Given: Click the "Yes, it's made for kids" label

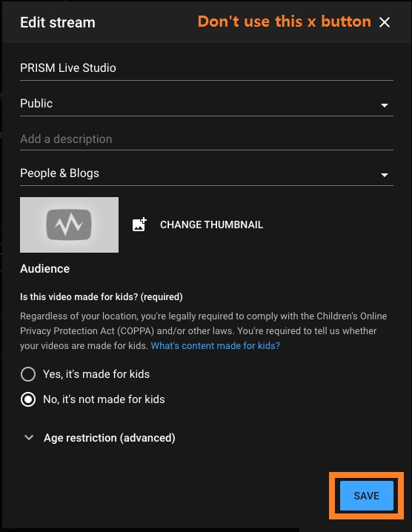Looking at the screenshot, I should click(x=96, y=374).
